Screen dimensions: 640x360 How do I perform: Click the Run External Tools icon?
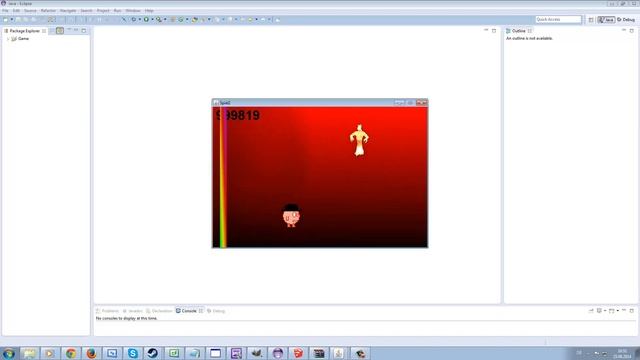[x=159, y=20]
